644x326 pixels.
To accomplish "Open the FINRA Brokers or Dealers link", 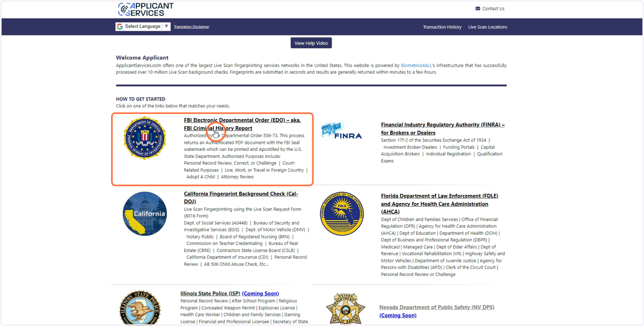I will pyautogui.click(x=443, y=128).
